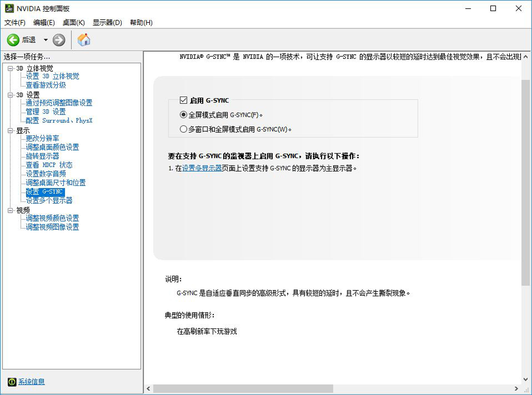Open 配置 Surround、PhysX settings
The height and width of the screenshot is (395, 532).
(59, 120)
